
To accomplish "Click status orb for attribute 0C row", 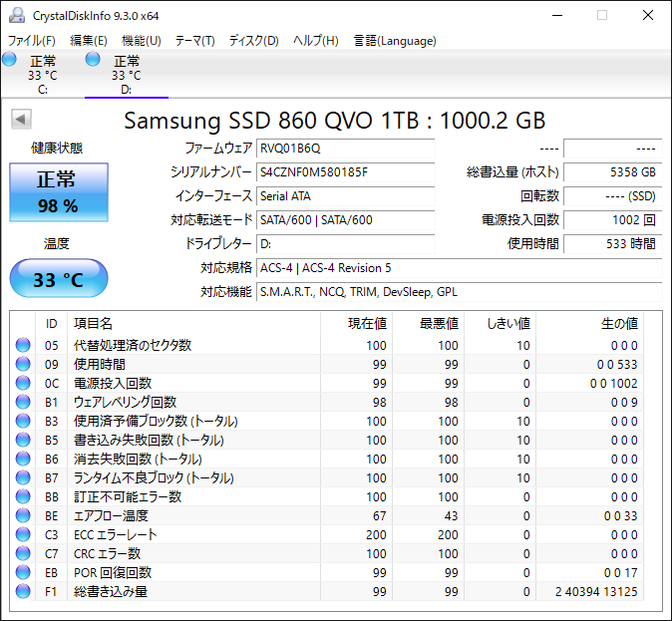I will tap(23, 383).
